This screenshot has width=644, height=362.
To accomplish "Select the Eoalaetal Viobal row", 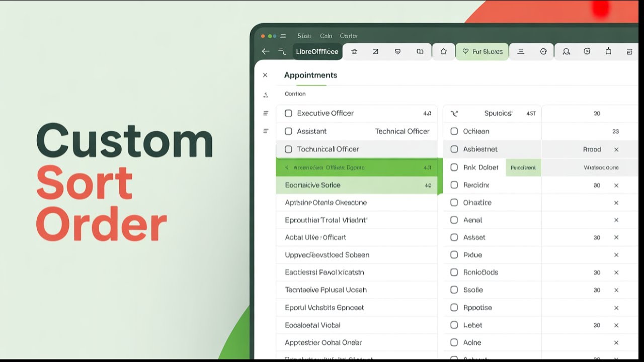I will (x=357, y=325).
